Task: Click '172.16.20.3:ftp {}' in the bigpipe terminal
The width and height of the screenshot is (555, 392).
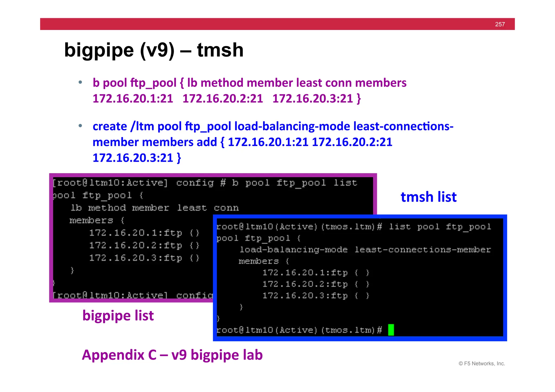Action: pos(144,258)
